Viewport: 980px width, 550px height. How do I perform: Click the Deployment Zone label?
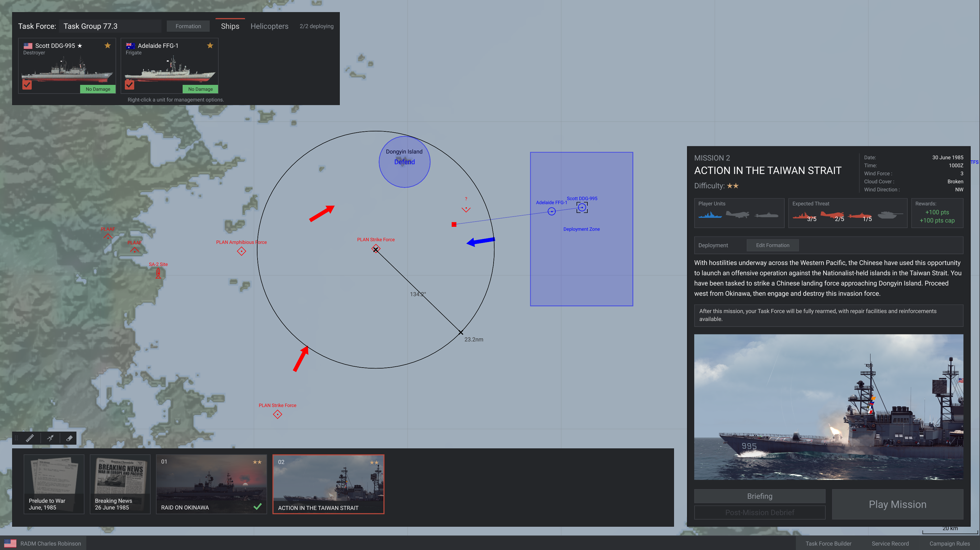581,229
